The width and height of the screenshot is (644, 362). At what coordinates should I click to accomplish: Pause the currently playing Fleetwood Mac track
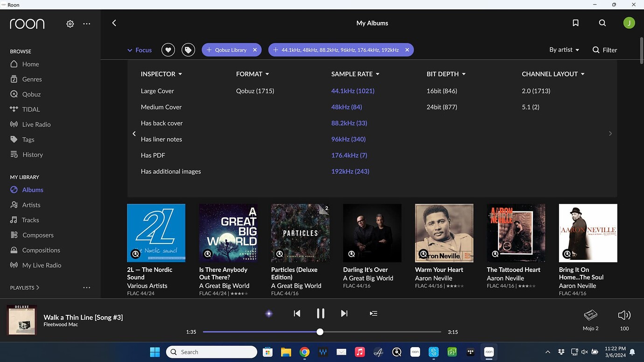[321, 313]
